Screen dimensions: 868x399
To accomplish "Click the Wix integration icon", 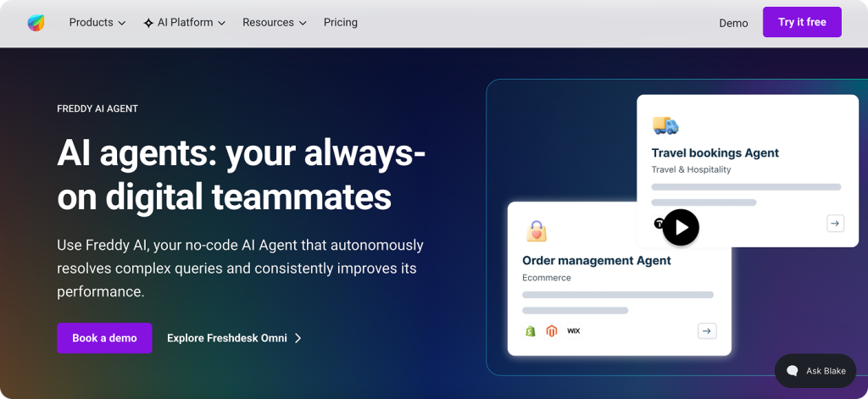I will [573, 331].
